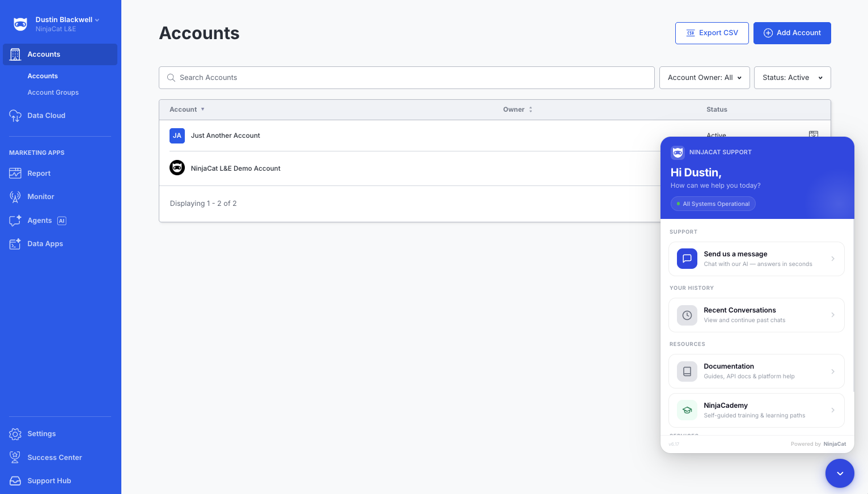Click the Export CSV button
Viewport: 868px width, 494px height.
point(712,33)
